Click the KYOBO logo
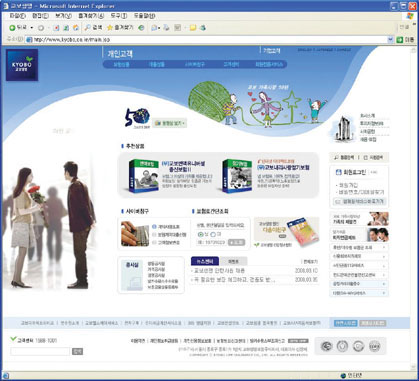This screenshot has width=419, height=381. click(x=22, y=65)
